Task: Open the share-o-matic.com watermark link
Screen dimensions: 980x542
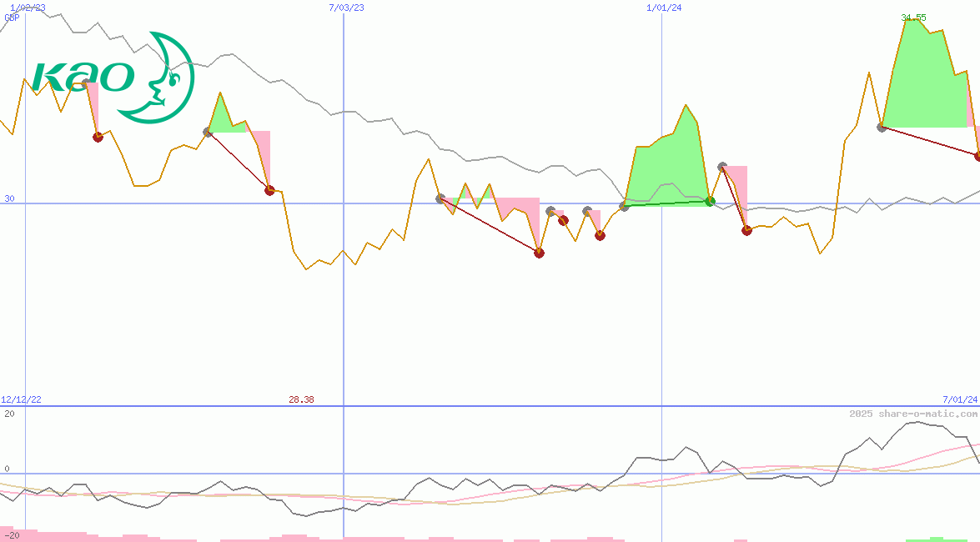Action: pos(913,414)
